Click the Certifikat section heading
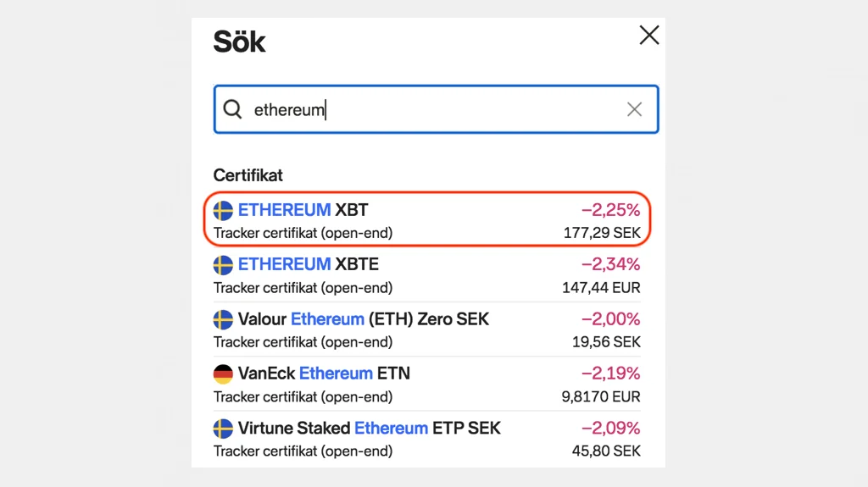The height and width of the screenshot is (487, 868). click(x=248, y=175)
